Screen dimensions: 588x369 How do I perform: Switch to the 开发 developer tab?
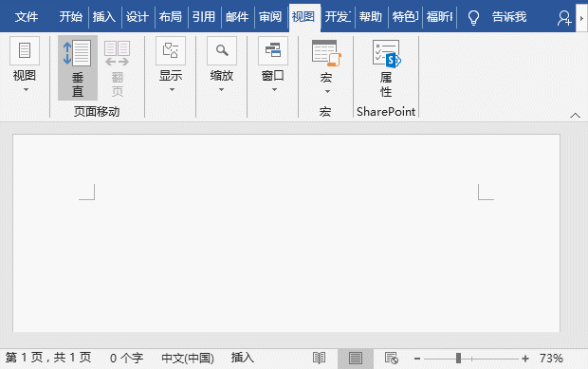pyautogui.click(x=338, y=16)
